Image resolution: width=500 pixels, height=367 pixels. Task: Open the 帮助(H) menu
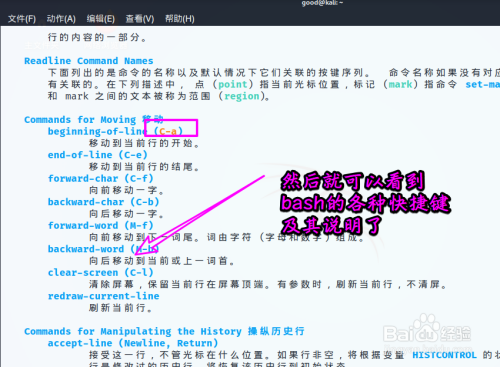[180, 19]
